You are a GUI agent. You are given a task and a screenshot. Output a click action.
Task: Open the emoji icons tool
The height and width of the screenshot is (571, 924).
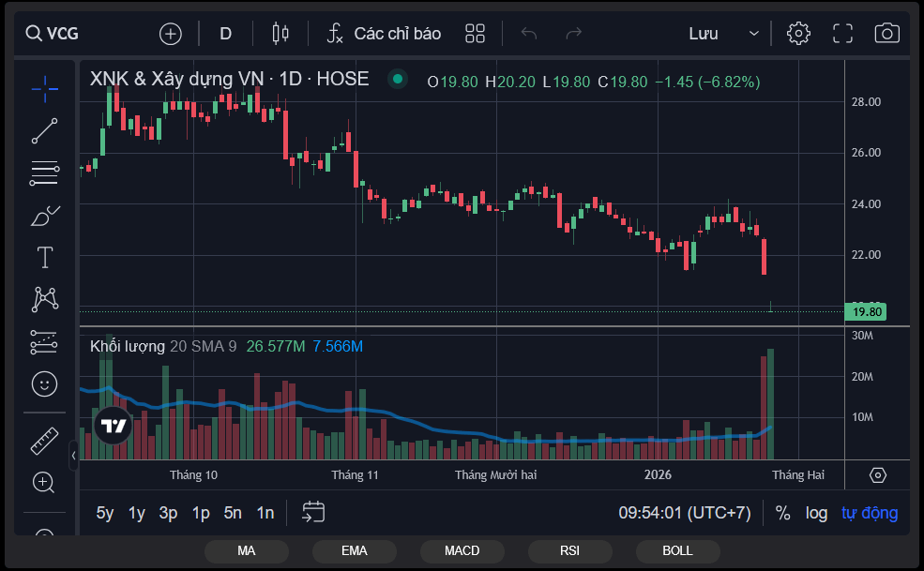[x=44, y=383]
